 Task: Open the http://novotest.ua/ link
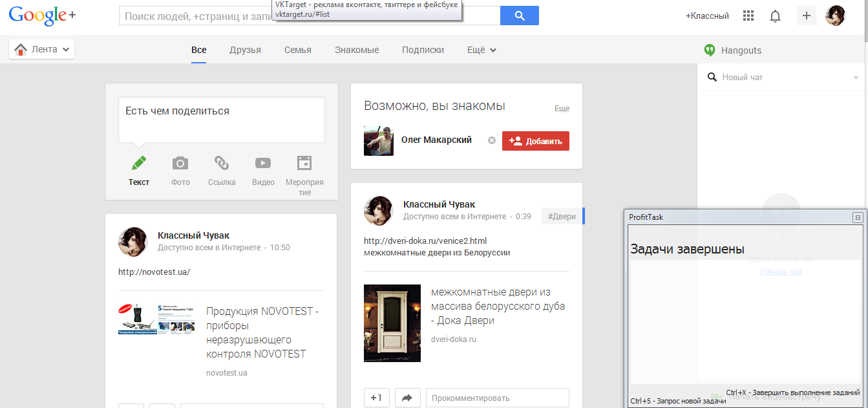(x=154, y=272)
